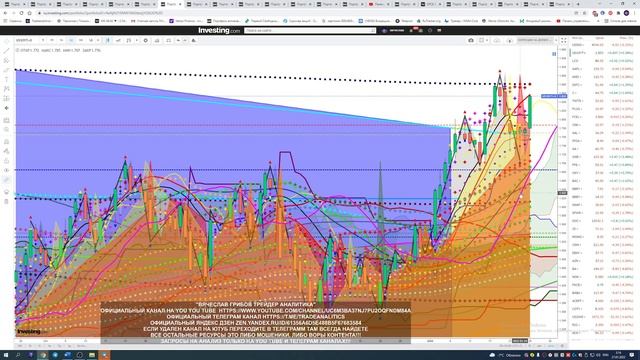Click the blue current price label on scale
The width and height of the screenshot is (640, 360).
coord(554,96)
